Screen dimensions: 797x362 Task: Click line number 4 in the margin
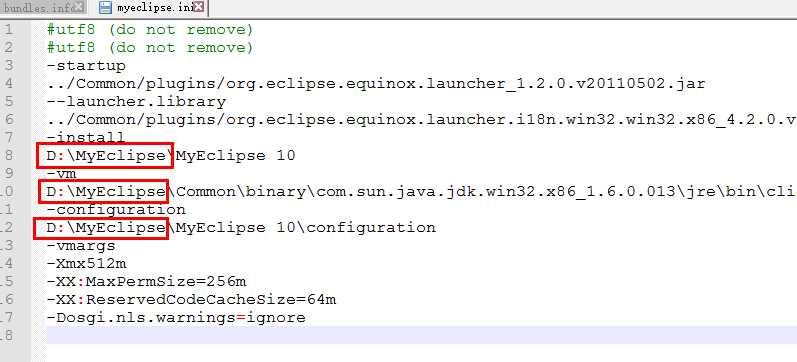9,84
